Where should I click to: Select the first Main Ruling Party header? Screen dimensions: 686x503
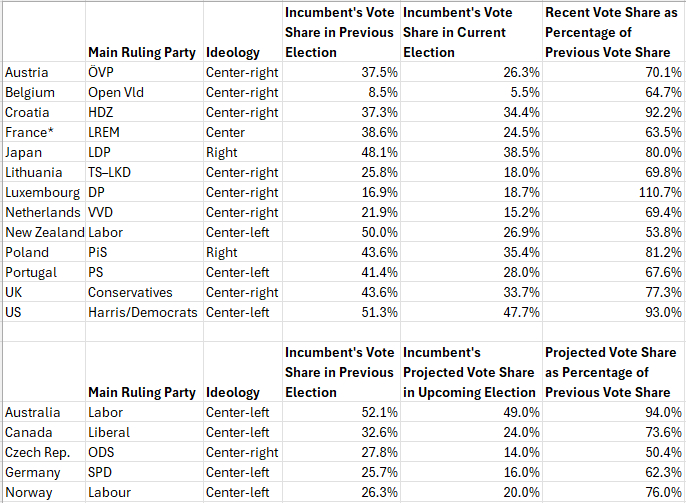coord(143,52)
